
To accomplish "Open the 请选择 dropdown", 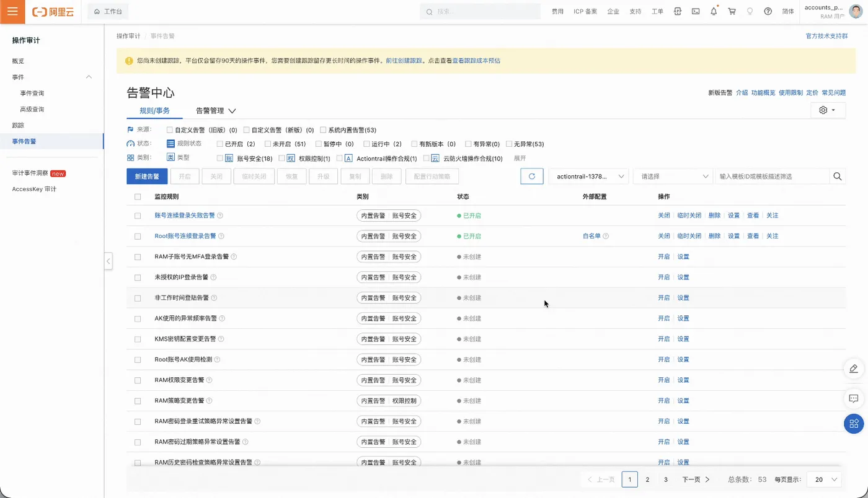I will [673, 177].
